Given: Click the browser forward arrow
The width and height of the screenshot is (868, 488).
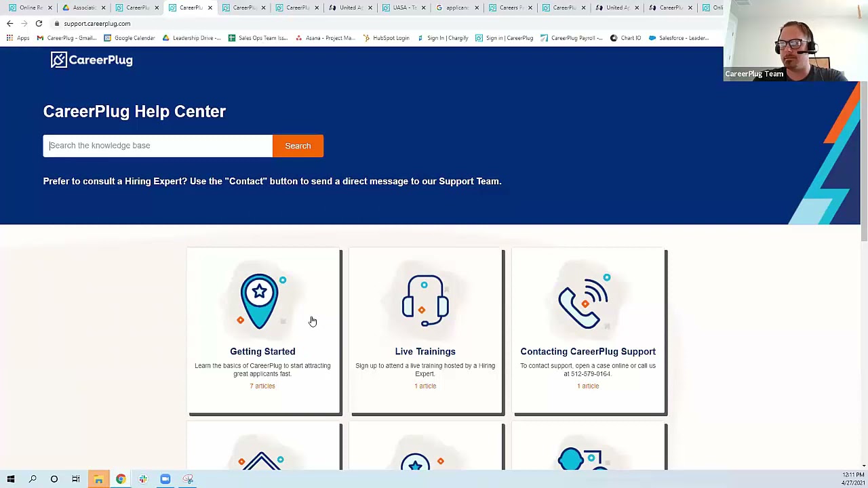Looking at the screenshot, I should point(24,24).
